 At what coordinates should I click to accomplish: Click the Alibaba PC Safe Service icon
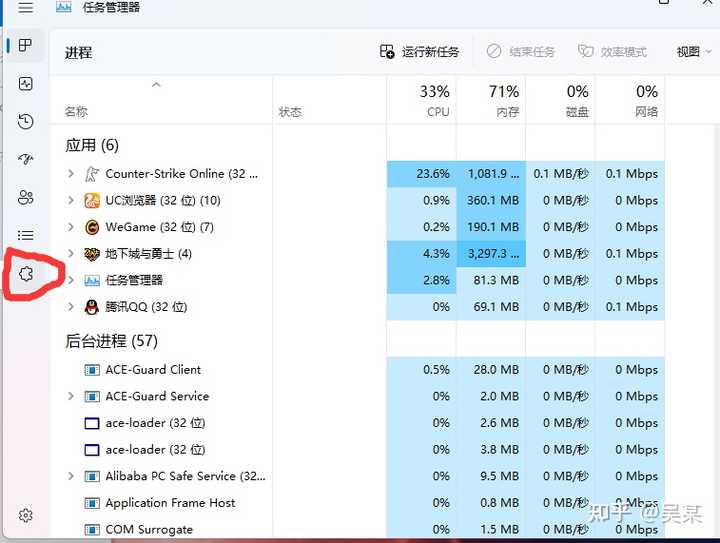[x=92, y=476]
